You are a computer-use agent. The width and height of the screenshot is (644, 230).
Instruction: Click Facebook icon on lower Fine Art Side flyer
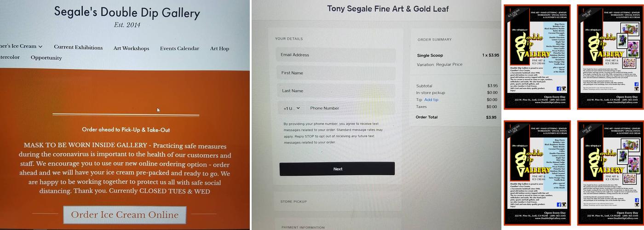pos(637,200)
